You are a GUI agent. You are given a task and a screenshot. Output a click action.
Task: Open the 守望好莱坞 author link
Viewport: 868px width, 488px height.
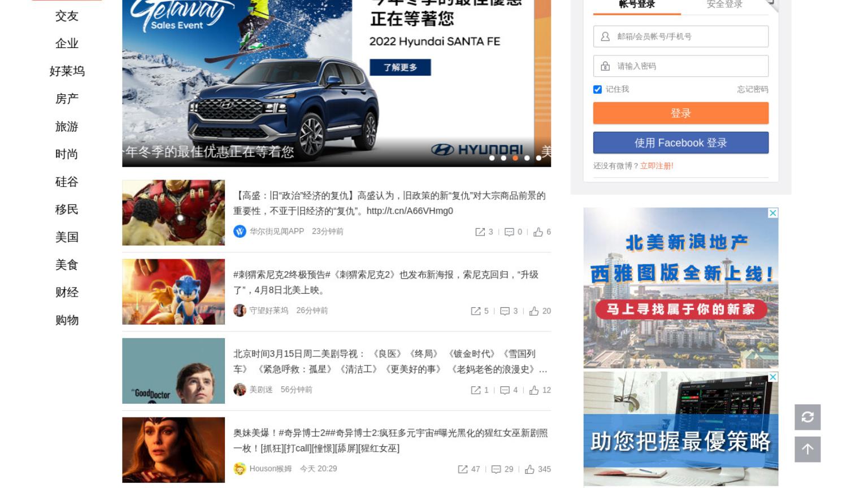[269, 311]
